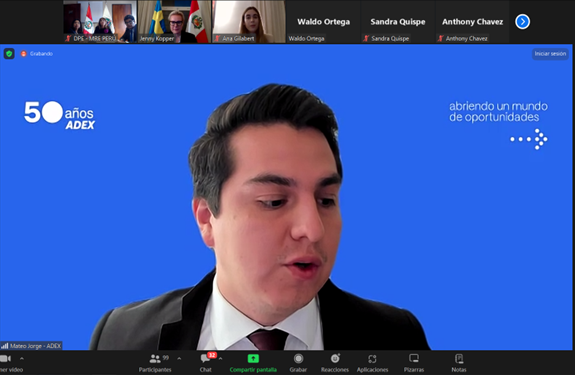Select Ana Gilabert video thumbnail
The width and height of the screenshot is (575, 375).
[x=249, y=22]
